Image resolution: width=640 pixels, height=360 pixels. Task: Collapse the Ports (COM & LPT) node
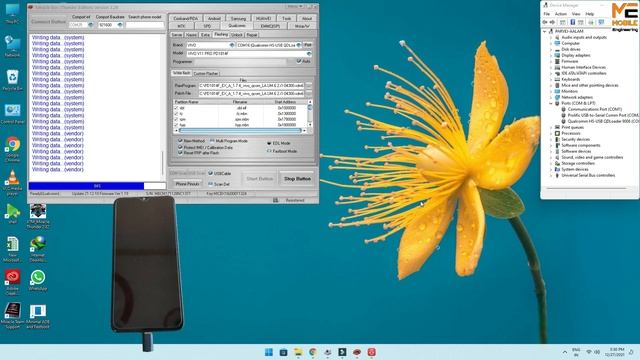[x=551, y=103]
